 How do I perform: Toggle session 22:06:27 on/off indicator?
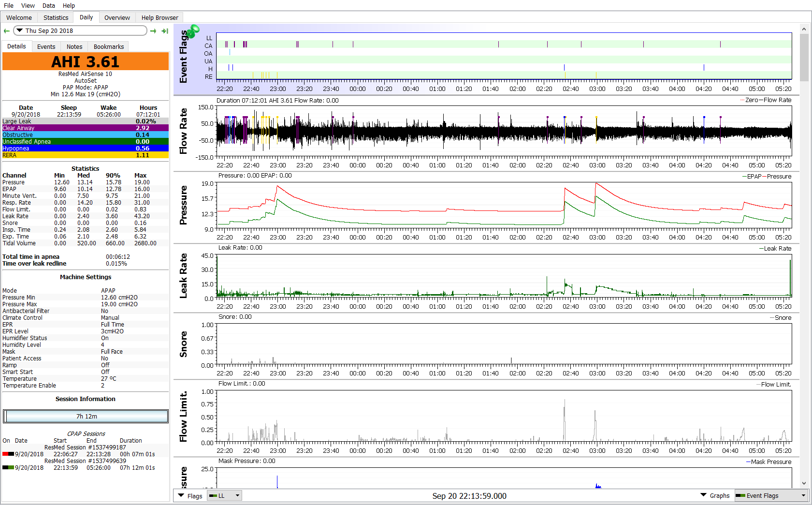(8, 454)
